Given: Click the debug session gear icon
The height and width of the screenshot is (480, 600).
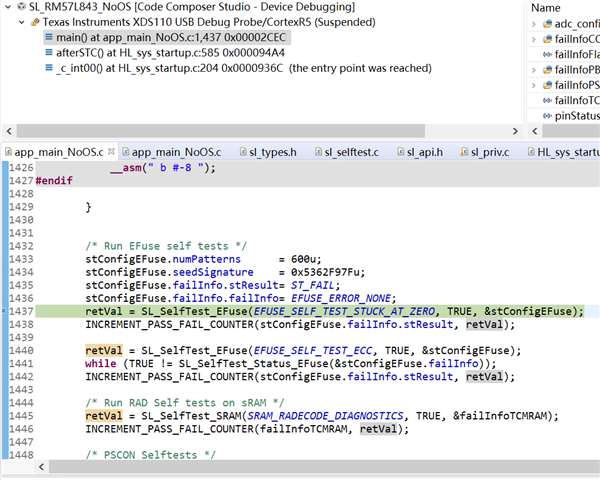Looking at the screenshot, I should [x=21, y=7].
